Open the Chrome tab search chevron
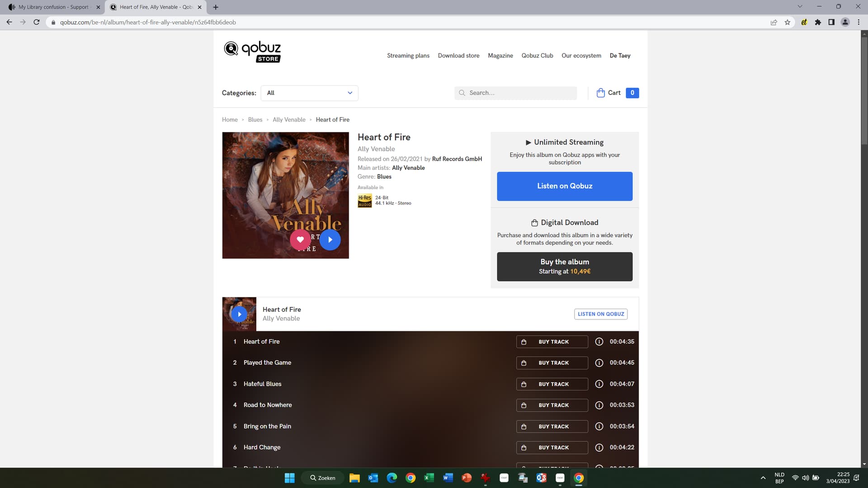This screenshot has width=868, height=488. 800,7
